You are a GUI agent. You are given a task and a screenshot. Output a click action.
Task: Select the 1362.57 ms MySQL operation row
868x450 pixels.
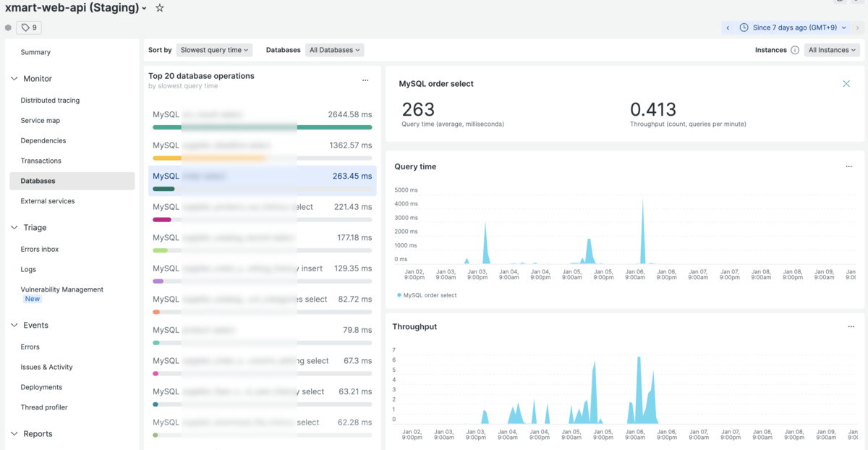click(x=263, y=150)
